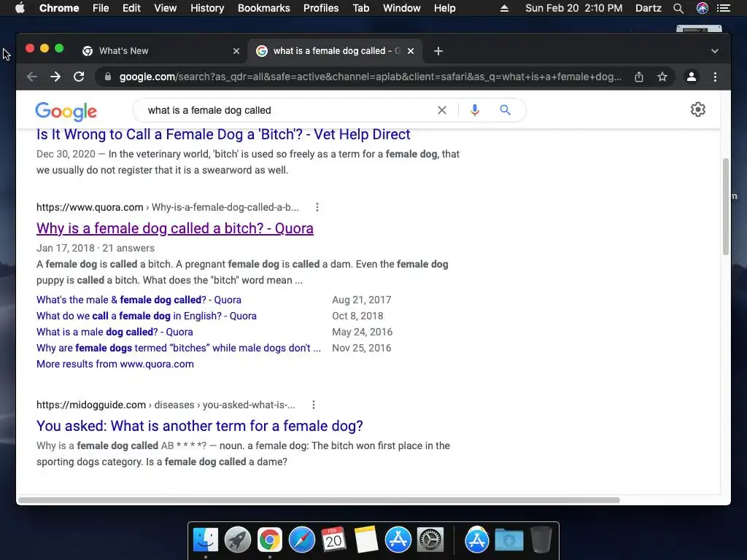Click the horizontal scrollbar at bottom

coord(318,500)
